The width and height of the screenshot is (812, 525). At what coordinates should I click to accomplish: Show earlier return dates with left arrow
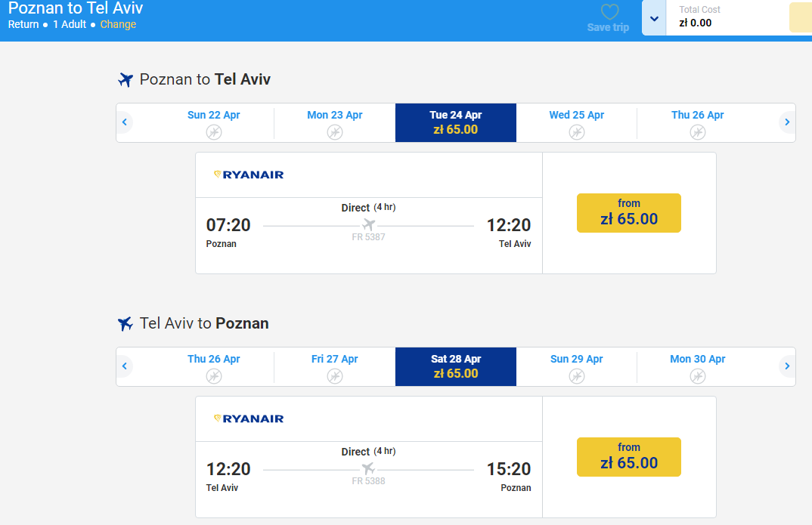124,366
